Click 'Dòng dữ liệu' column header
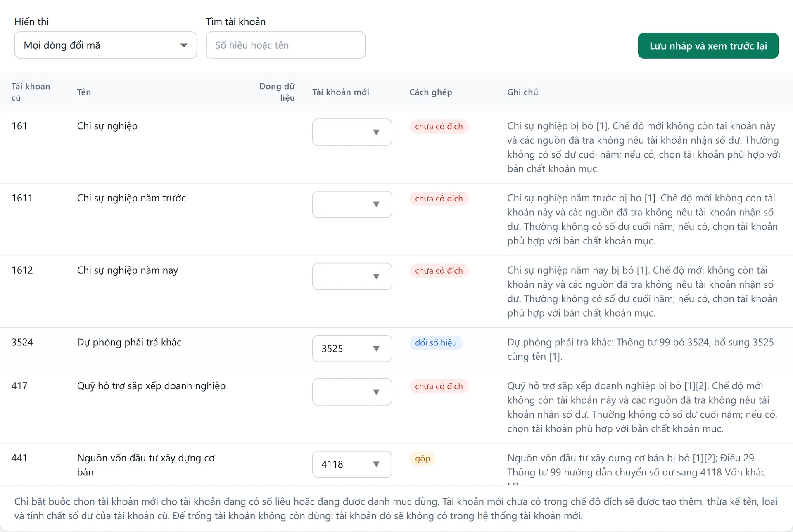793x532 pixels. 277,92
